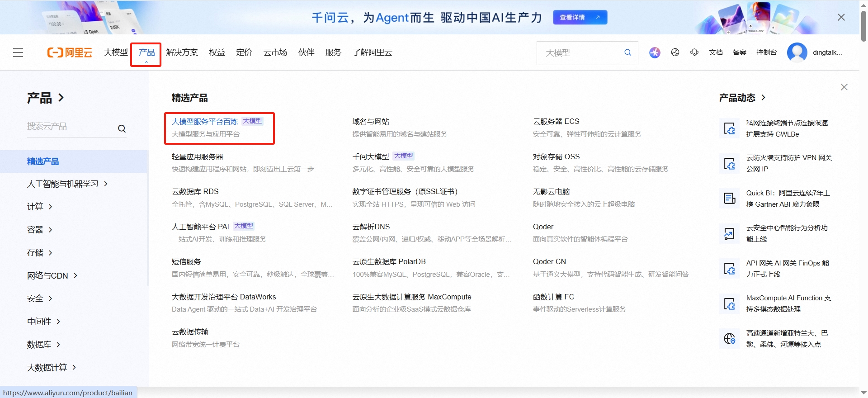
Task: Click icon beside 云安全中心智能行为分析 news
Action: pos(729,233)
